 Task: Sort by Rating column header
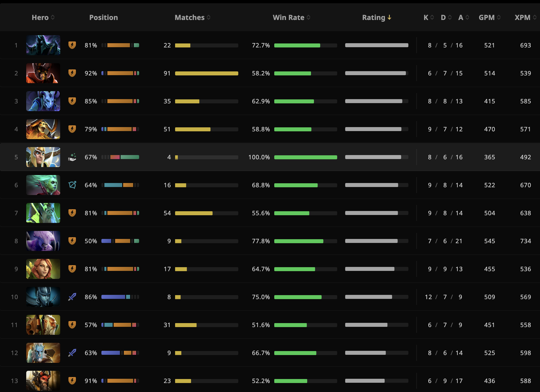[377, 17]
